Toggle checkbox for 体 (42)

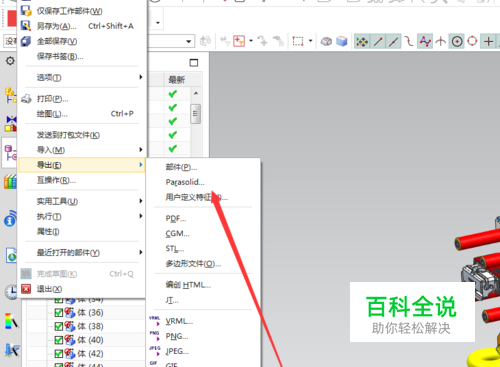click(x=59, y=354)
